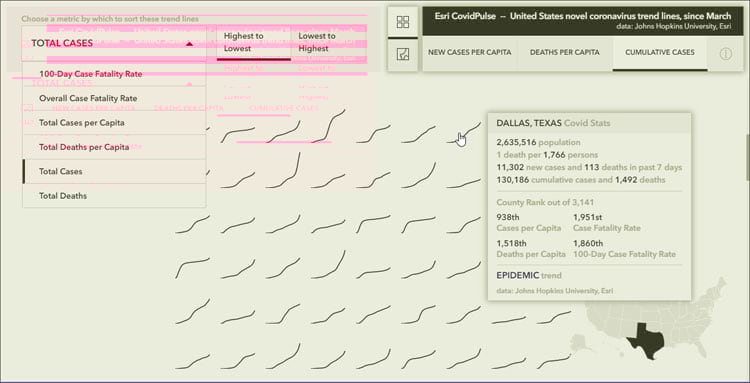Click the 938th Cases per Capita rank
The height and width of the screenshot is (383, 750).
tap(529, 223)
